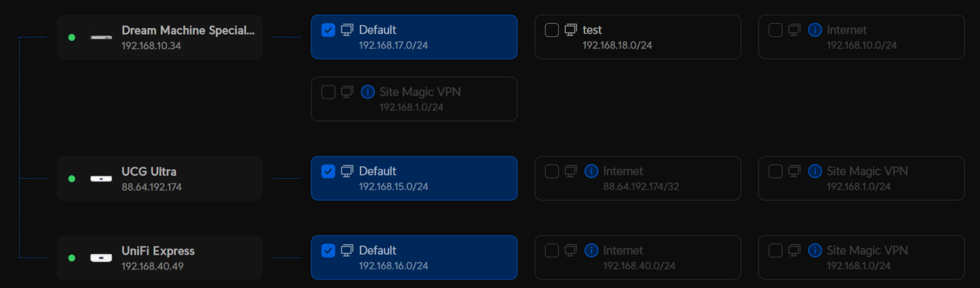Uncheck Default network 192.168.17.0/24

pyautogui.click(x=328, y=30)
